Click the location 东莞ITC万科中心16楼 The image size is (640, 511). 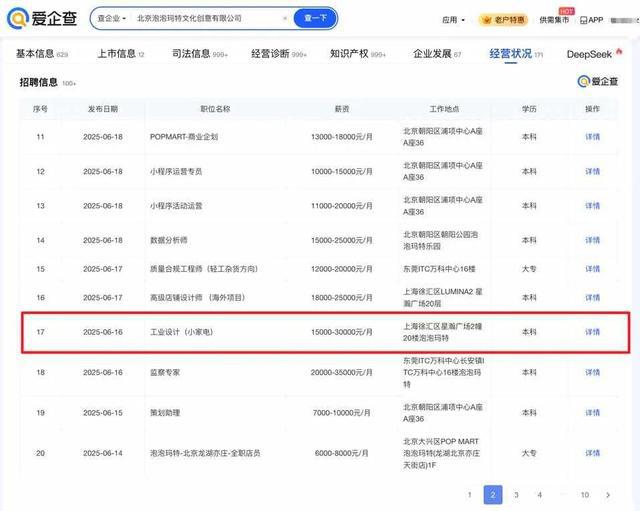coord(439,269)
